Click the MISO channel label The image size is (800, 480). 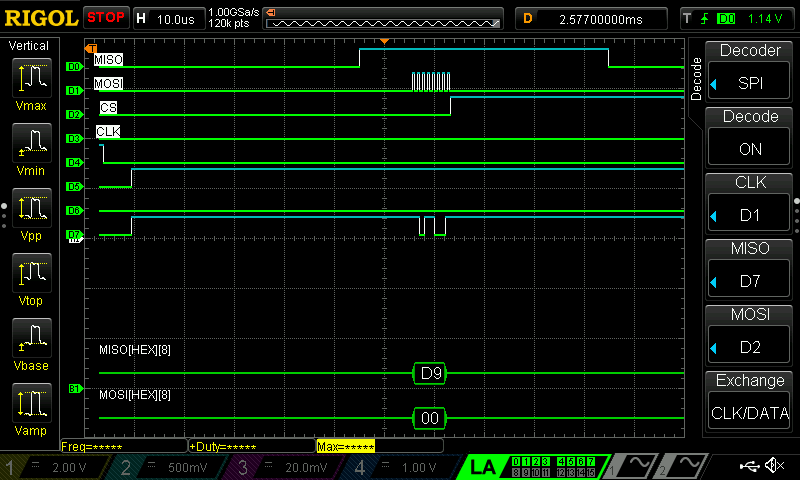[109, 60]
